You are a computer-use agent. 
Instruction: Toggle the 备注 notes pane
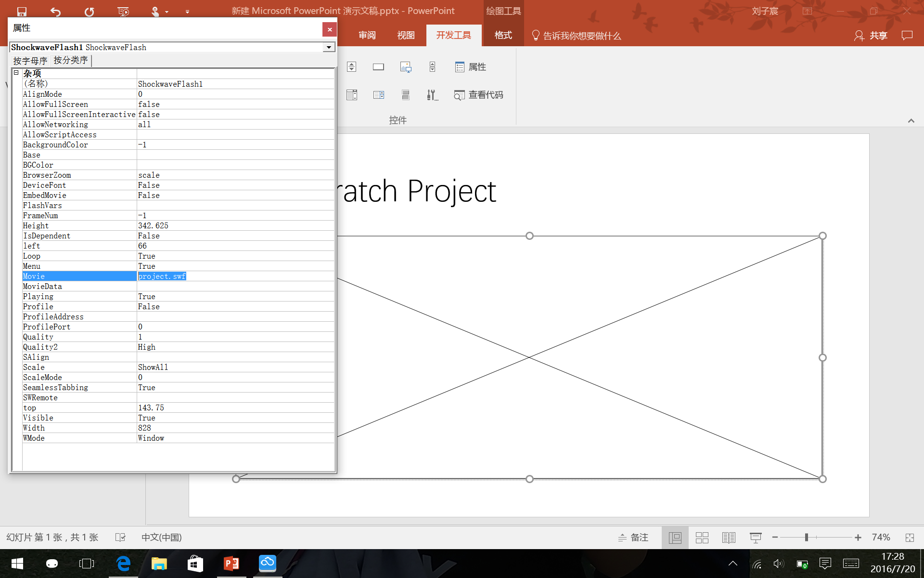pyautogui.click(x=633, y=538)
